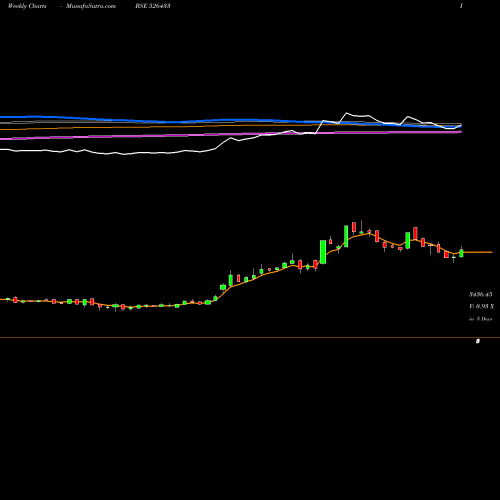Click the 'in 5 Days' label
Image resolution: width=500 pixels, height=500 pixels.
[480, 319]
